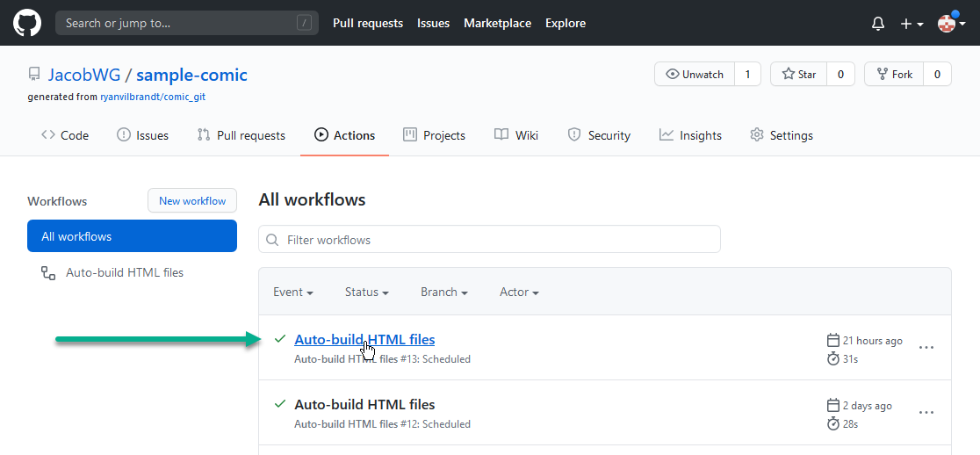This screenshot has width=980, height=455.
Task: Expand the Event filter dropdown
Action: pos(293,292)
